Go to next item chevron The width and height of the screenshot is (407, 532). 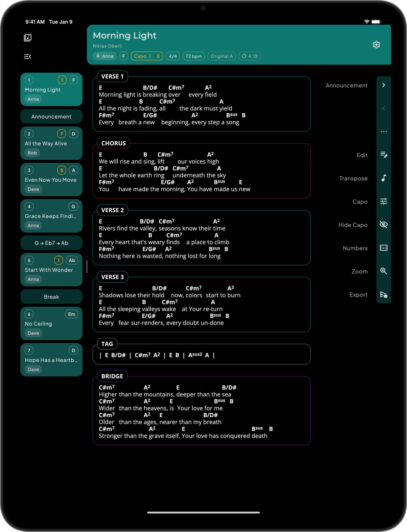(x=384, y=85)
